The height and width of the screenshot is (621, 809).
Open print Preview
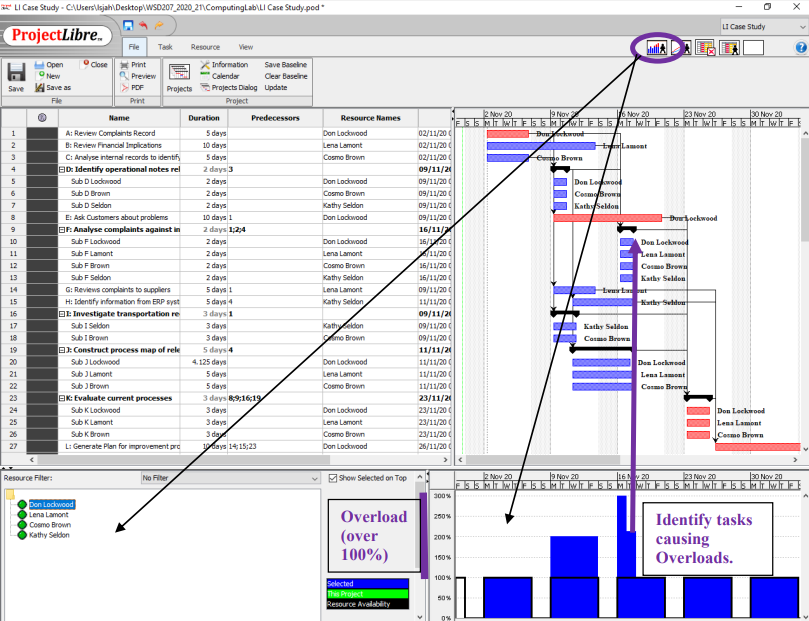click(138, 76)
